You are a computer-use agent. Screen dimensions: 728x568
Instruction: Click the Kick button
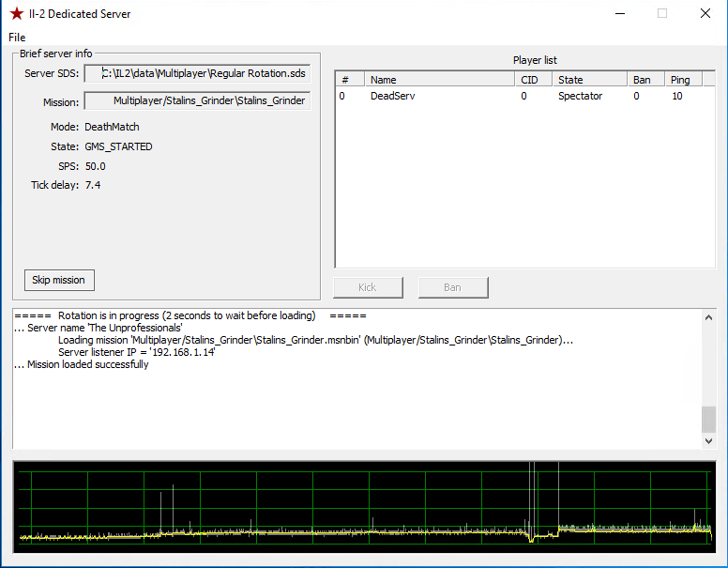[368, 287]
